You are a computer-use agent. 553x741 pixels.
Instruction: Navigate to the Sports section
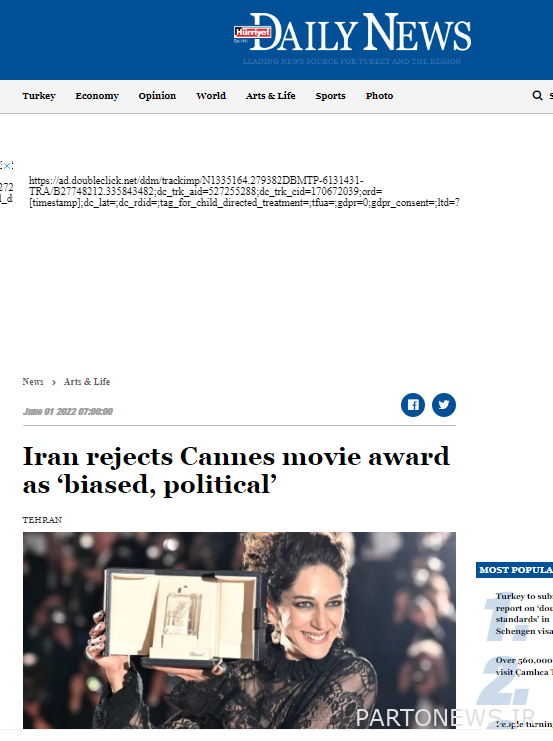coord(330,96)
